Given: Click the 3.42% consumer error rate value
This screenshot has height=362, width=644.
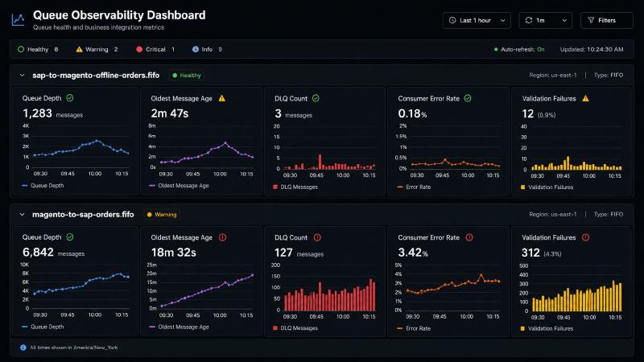Looking at the screenshot, I should click(413, 253).
